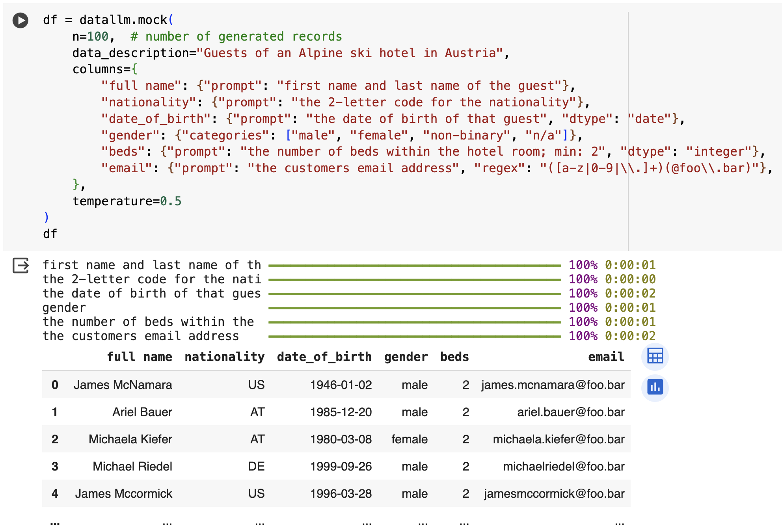Click the data_description string in code
Screen dimensions: 782x532
tap(349, 53)
